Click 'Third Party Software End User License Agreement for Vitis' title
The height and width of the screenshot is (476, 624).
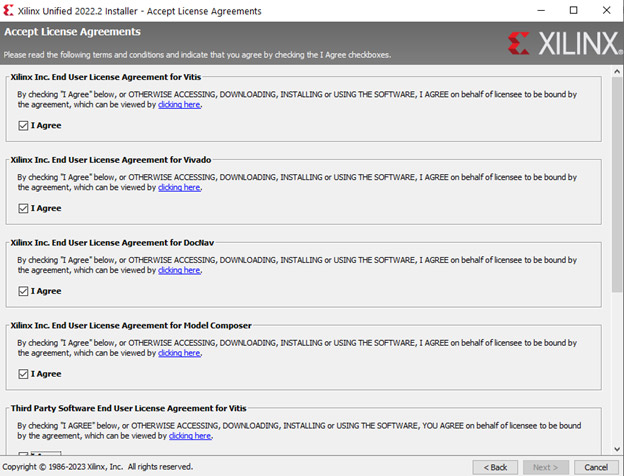click(129, 408)
